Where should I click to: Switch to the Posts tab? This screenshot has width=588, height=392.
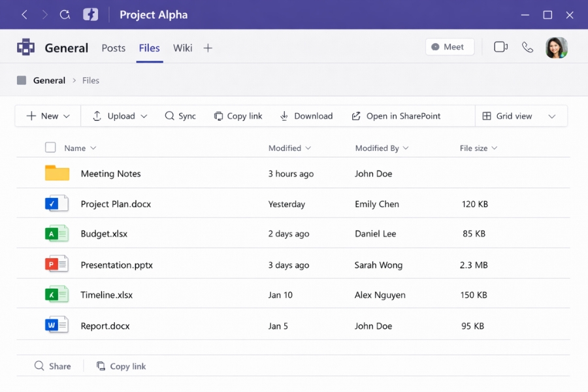(x=113, y=48)
